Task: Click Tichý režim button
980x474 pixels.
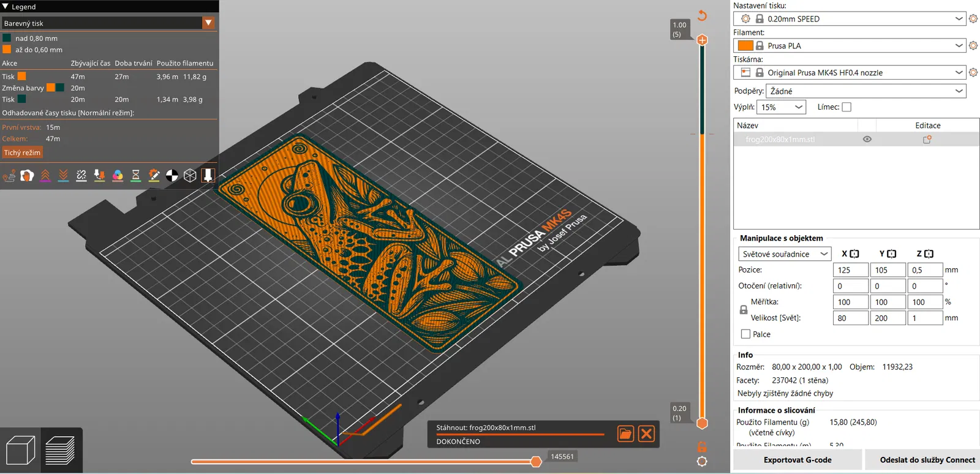Action: click(22, 152)
